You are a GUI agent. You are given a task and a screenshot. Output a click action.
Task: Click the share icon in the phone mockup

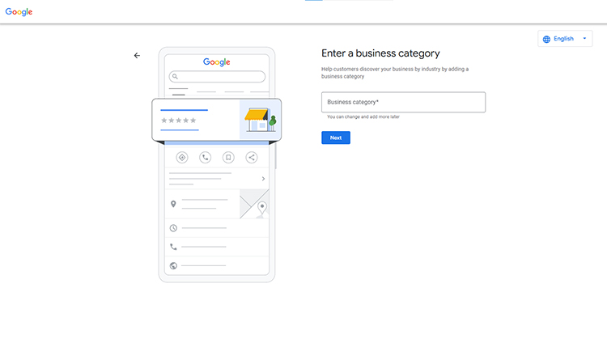point(252,158)
